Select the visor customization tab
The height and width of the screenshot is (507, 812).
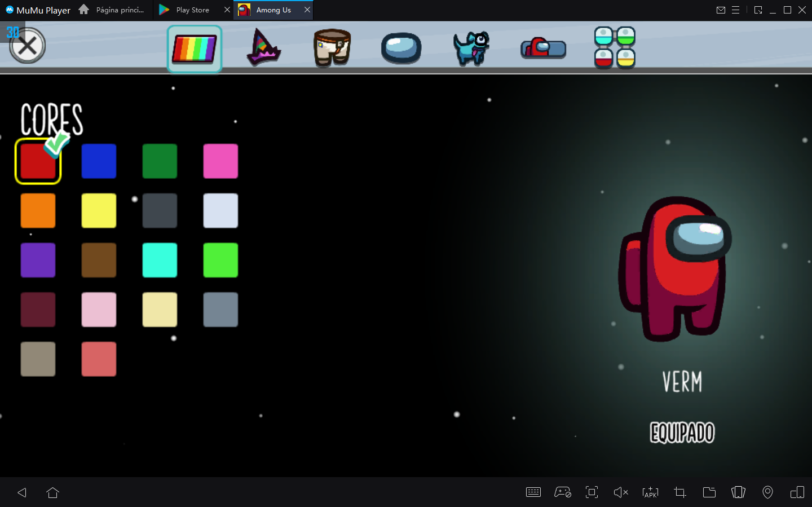[x=401, y=49]
